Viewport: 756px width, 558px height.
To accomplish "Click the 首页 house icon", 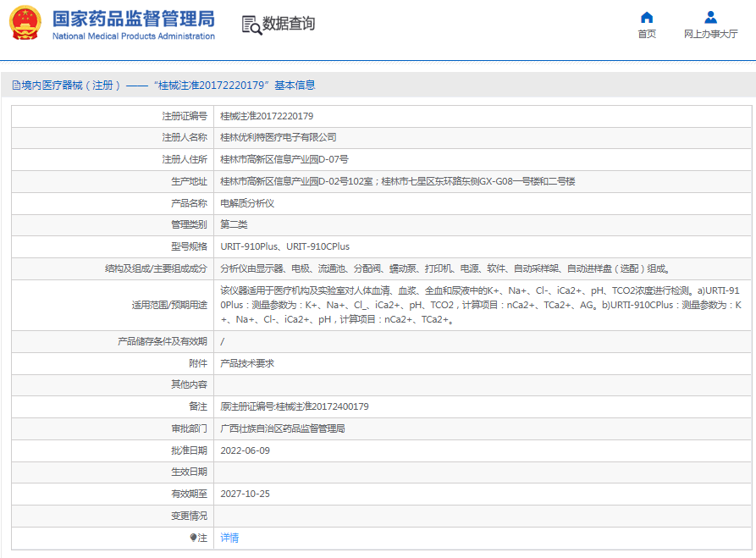I will point(647,17).
